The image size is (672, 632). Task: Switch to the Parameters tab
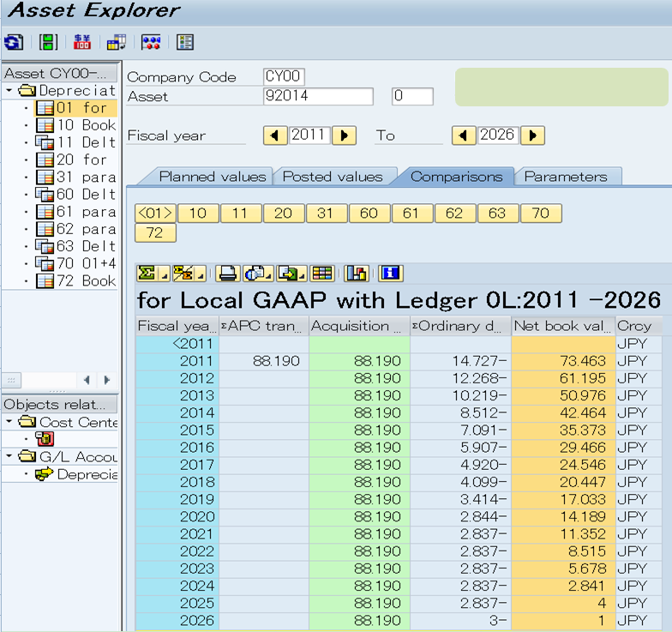566,177
